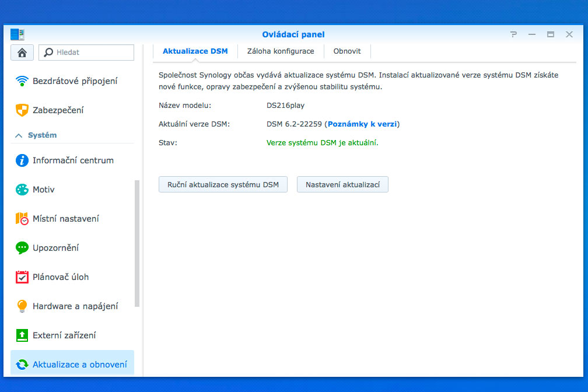588x392 pixels.
Task: Click the Informační centrum info icon
Action: click(22, 160)
